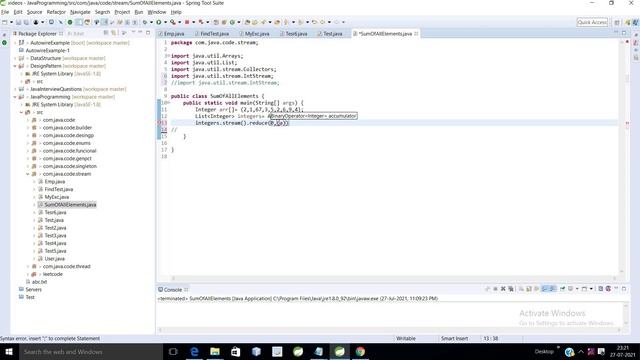This screenshot has height=360, width=640.
Task: Open the Project menu
Action: (122, 12)
